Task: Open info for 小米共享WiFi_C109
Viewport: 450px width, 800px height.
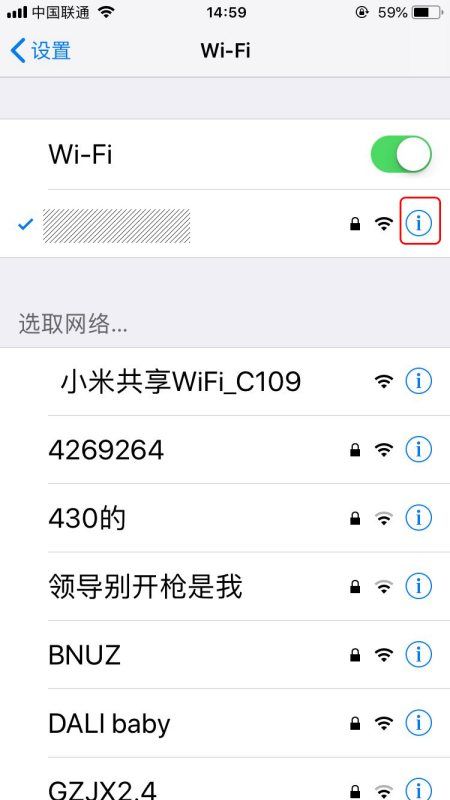Action: tap(419, 381)
